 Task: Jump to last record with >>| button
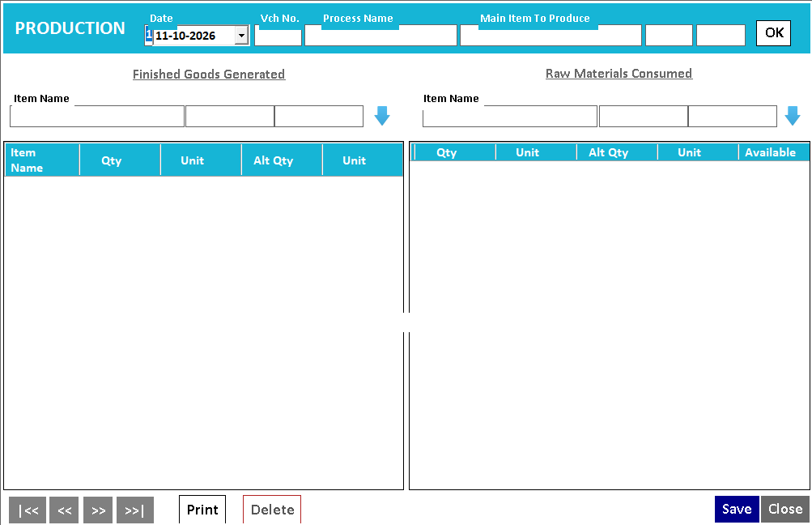tap(135, 510)
